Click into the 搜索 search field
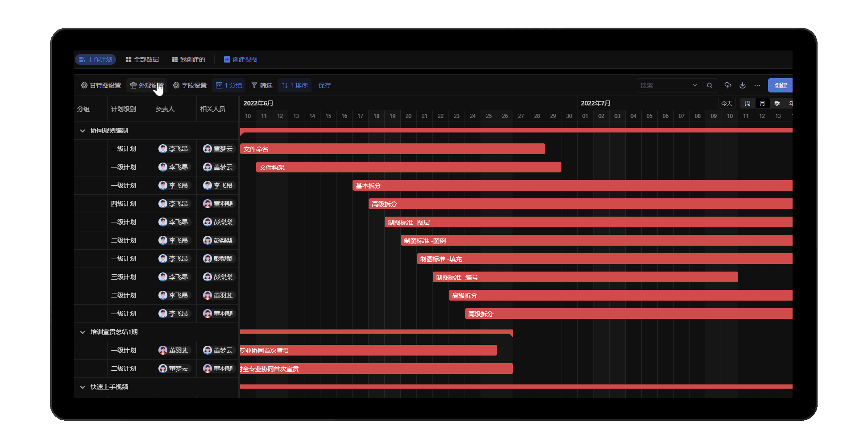This screenshot has height=448, width=868. 664,85
